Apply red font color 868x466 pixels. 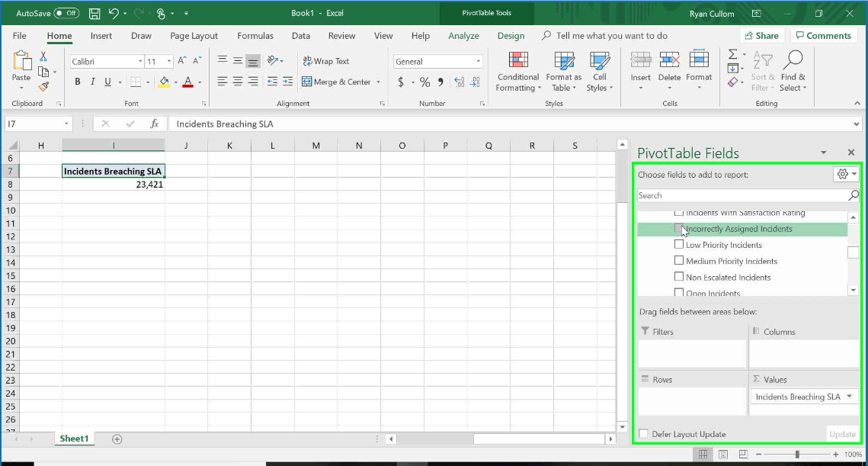pos(188,82)
